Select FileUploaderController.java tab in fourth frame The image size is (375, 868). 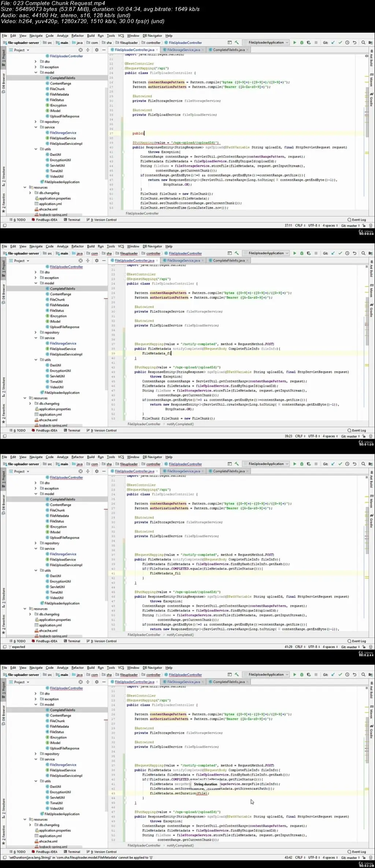coord(134,682)
